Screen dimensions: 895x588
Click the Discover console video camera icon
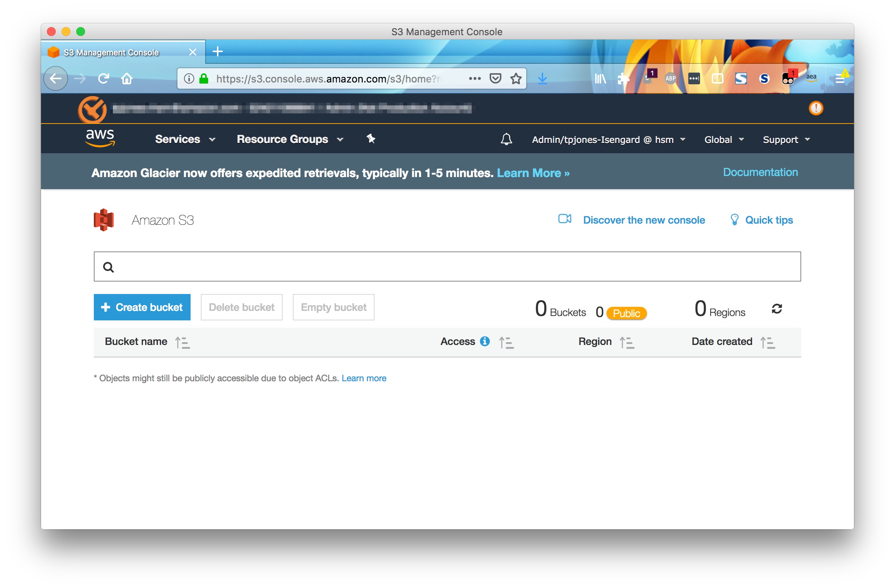pyautogui.click(x=565, y=218)
